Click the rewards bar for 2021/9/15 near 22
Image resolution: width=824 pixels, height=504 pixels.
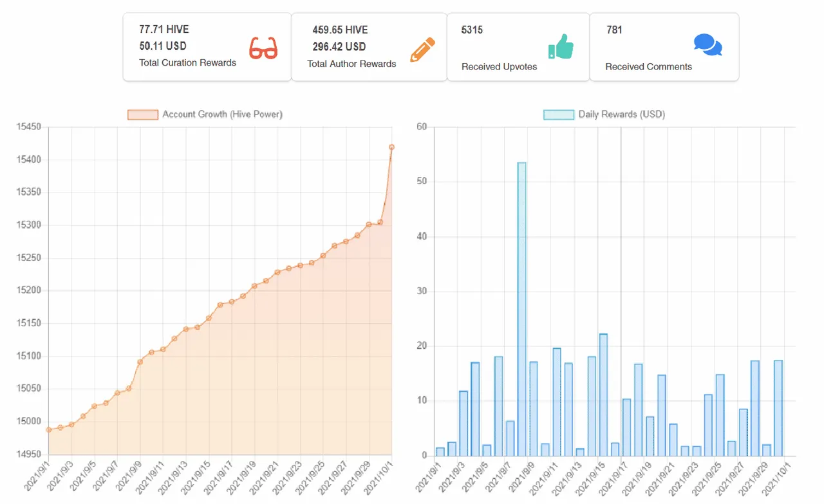pyautogui.click(x=603, y=395)
